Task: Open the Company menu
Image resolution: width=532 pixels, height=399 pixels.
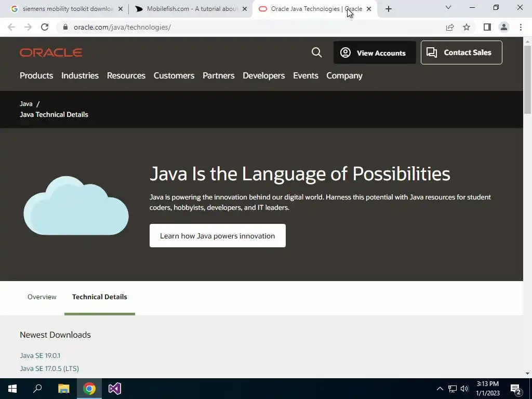Action: [x=344, y=76]
